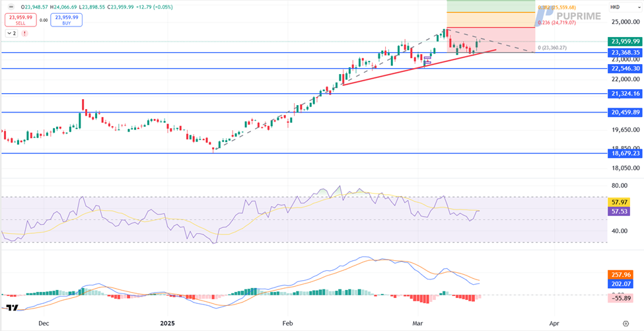Click the 0.00 spread value

[x=44, y=20]
